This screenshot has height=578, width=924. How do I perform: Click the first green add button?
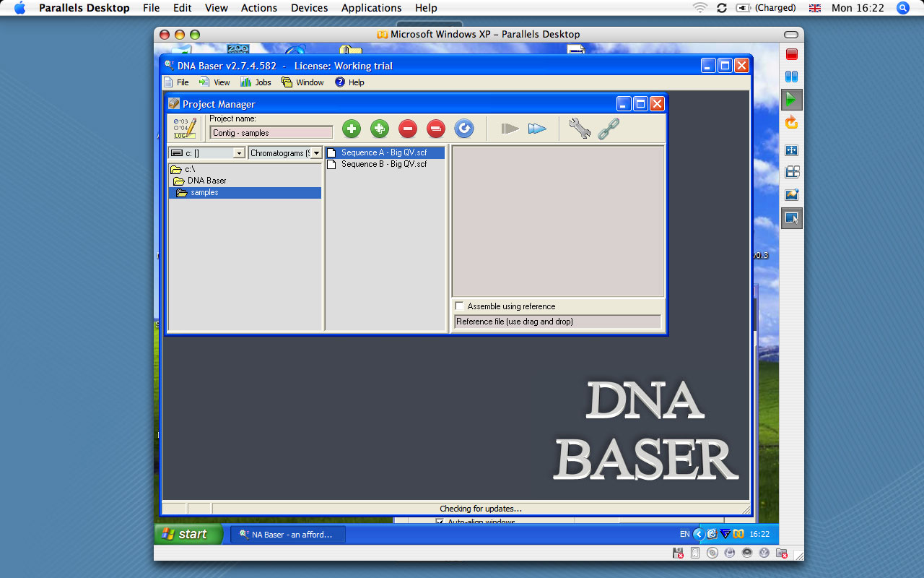[x=352, y=129]
